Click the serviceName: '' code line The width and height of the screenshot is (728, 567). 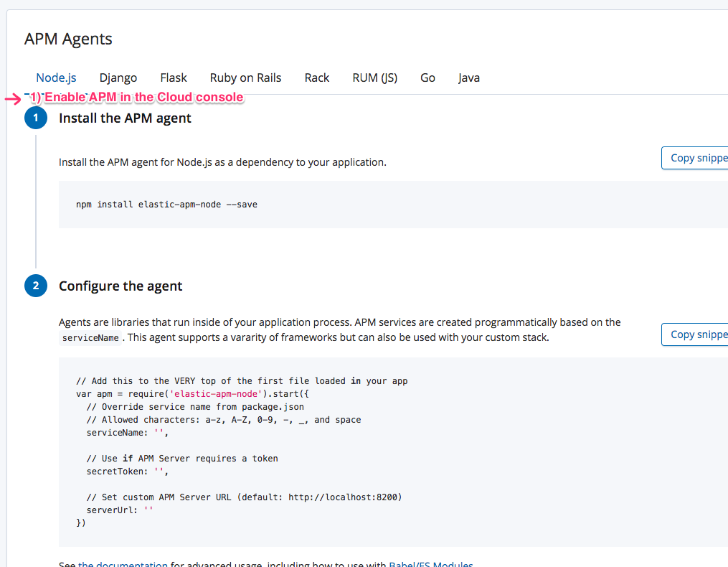127,432
